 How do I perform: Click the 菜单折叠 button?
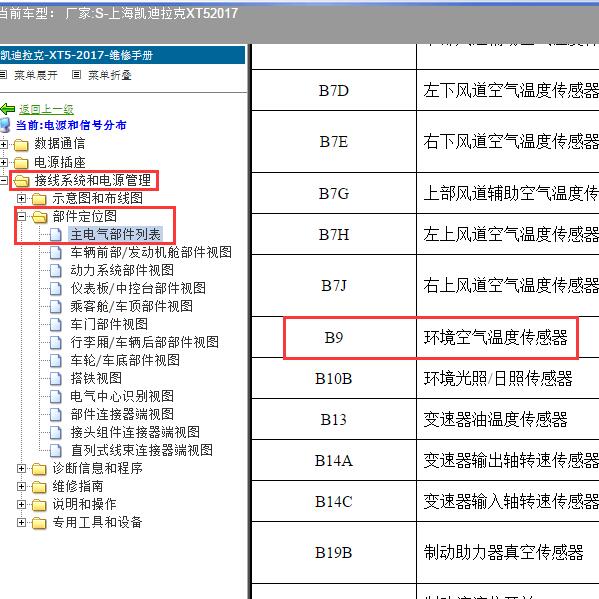pos(110,75)
